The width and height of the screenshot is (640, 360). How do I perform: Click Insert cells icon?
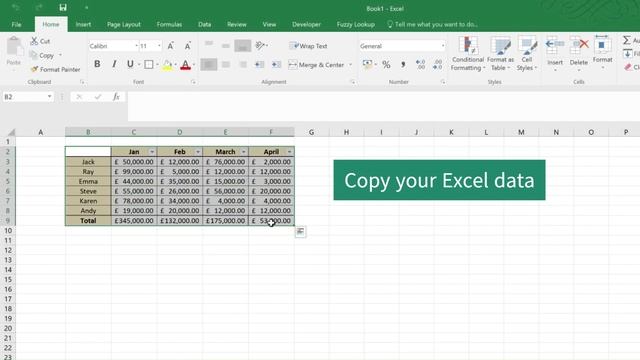(555, 45)
